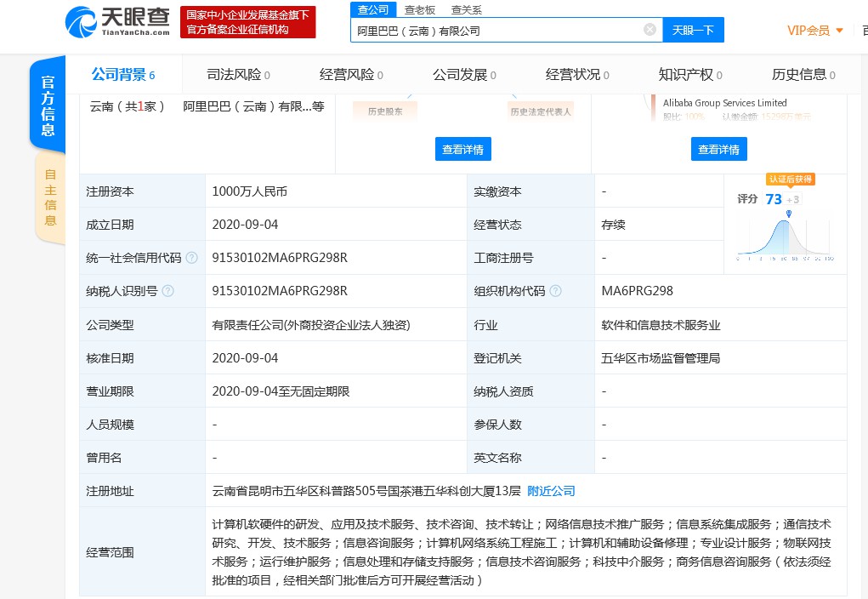
Task: Click the 经营范围 description paragraph
Action: pyautogui.click(x=521, y=552)
